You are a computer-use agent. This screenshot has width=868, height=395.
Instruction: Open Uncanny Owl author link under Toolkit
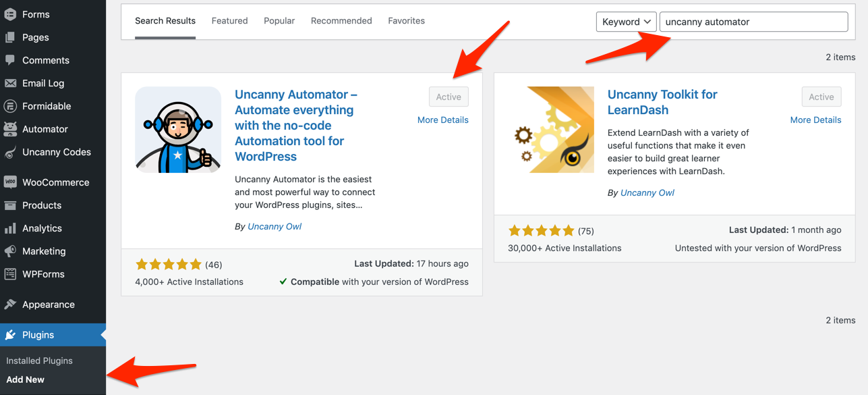(x=647, y=192)
